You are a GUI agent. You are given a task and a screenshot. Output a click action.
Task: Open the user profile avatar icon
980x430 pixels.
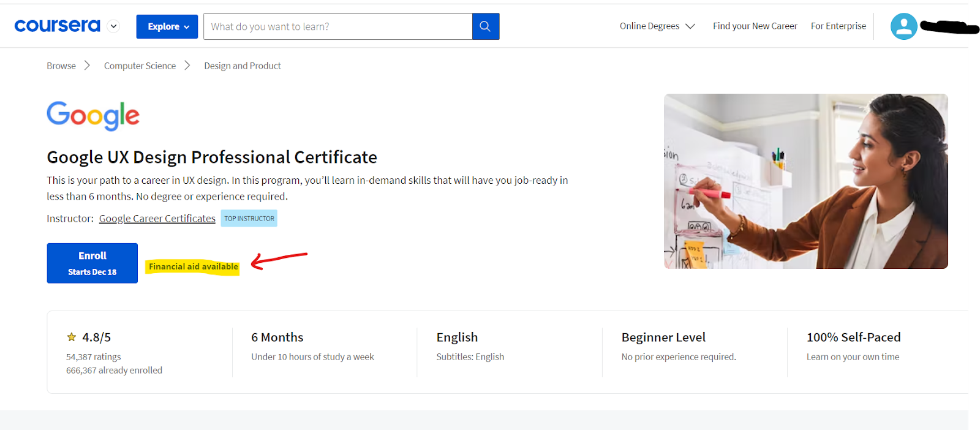tap(903, 26)
